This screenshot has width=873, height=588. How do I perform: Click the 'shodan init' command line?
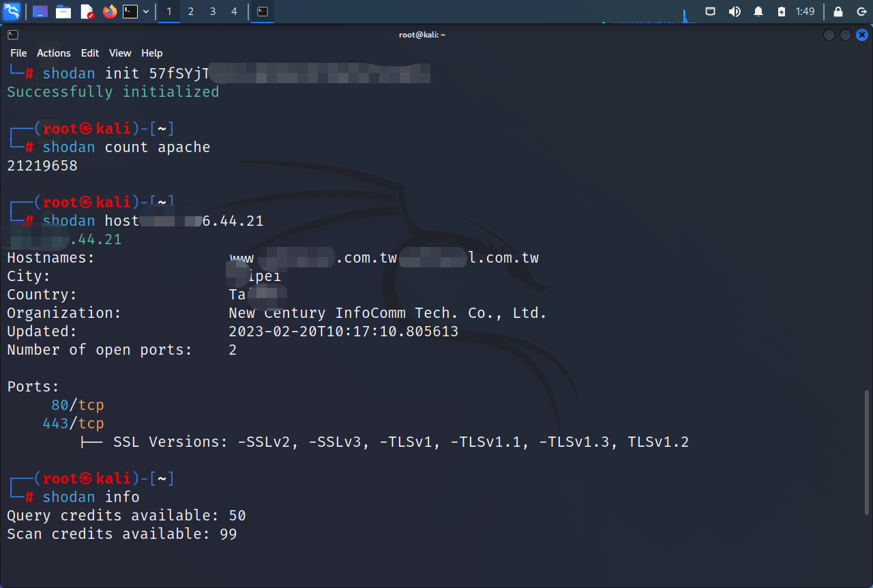pyautogui.click(x=236, y=74)
